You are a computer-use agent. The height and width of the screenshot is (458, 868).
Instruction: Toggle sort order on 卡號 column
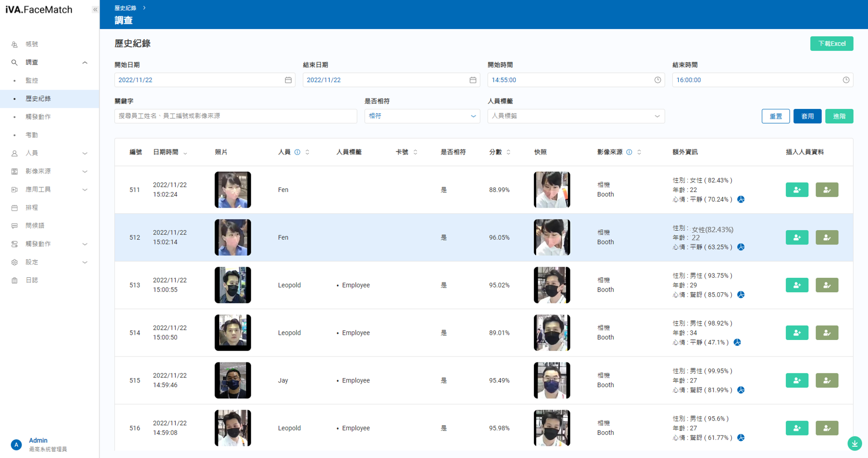(x=415, y=152)
